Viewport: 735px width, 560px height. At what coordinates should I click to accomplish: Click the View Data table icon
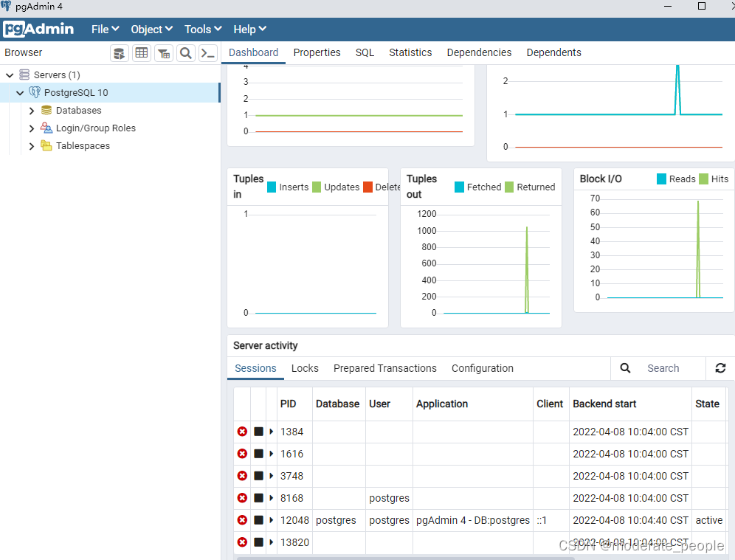coord(142,53)
